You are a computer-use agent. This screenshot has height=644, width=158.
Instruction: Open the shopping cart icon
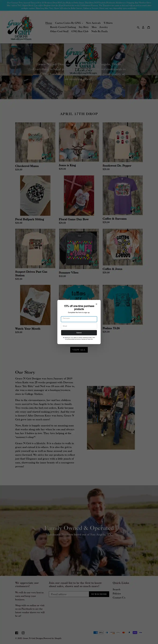(149, 27)
